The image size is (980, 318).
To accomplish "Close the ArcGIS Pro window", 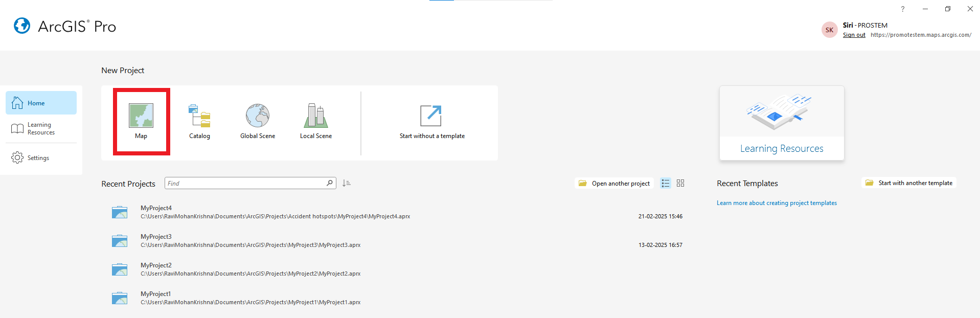I will point(970,9).
